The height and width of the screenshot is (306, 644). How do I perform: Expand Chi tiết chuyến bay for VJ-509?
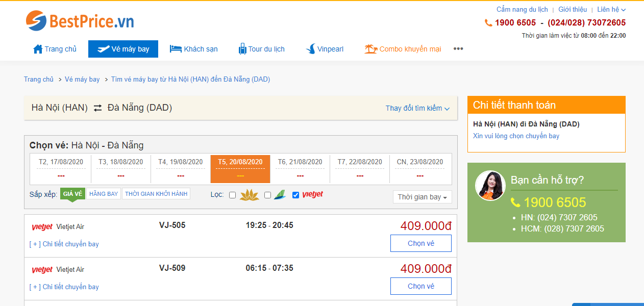pyautogui.click(x=64, y=287)
